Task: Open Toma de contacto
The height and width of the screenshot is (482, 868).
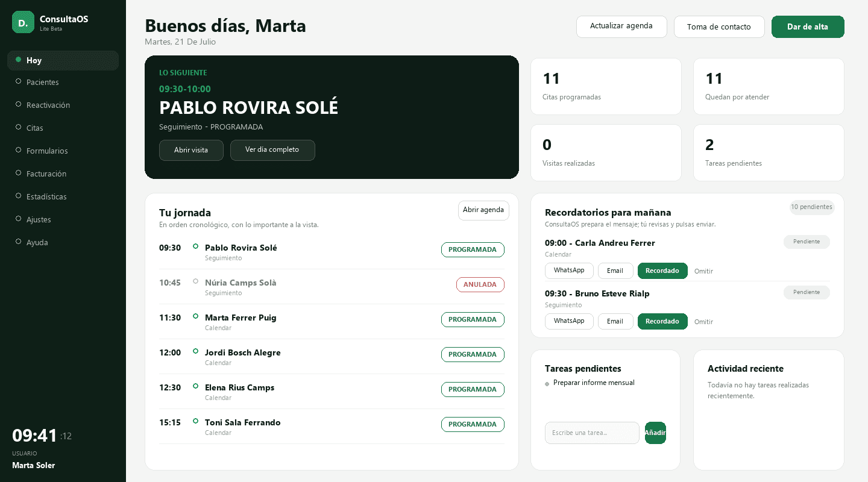Action: tap(719, 27)
